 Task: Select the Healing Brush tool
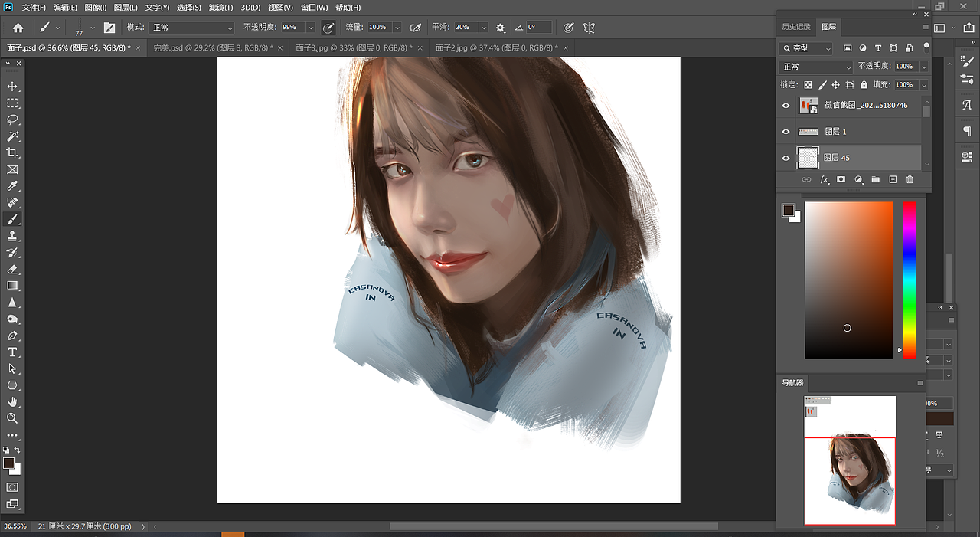[x=12, y=203]
